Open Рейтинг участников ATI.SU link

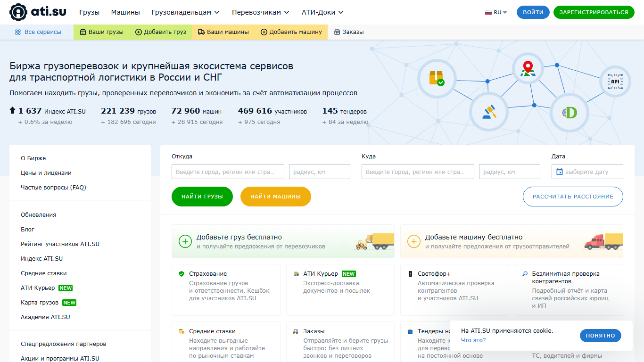pyautogui.click(x=60, y=244)
